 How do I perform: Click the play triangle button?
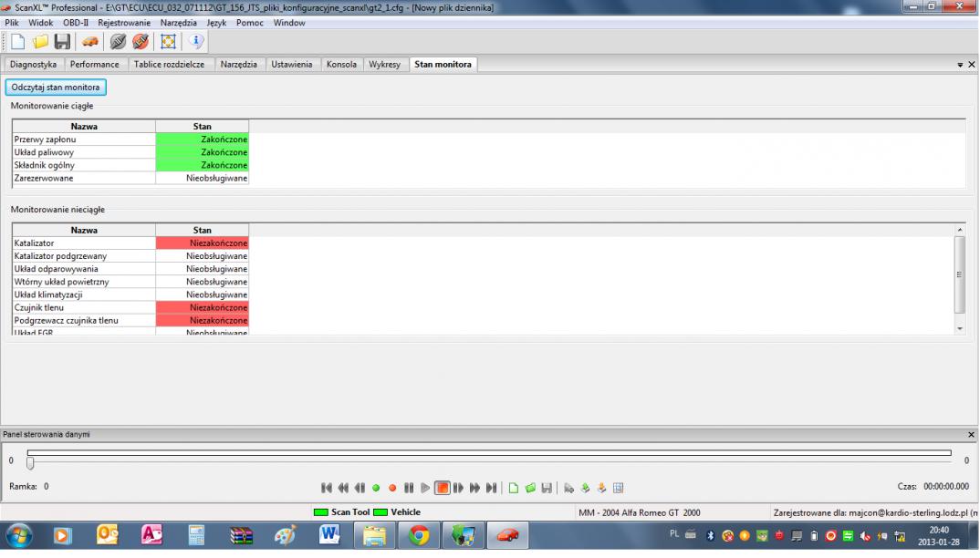[x=425, y=488]
